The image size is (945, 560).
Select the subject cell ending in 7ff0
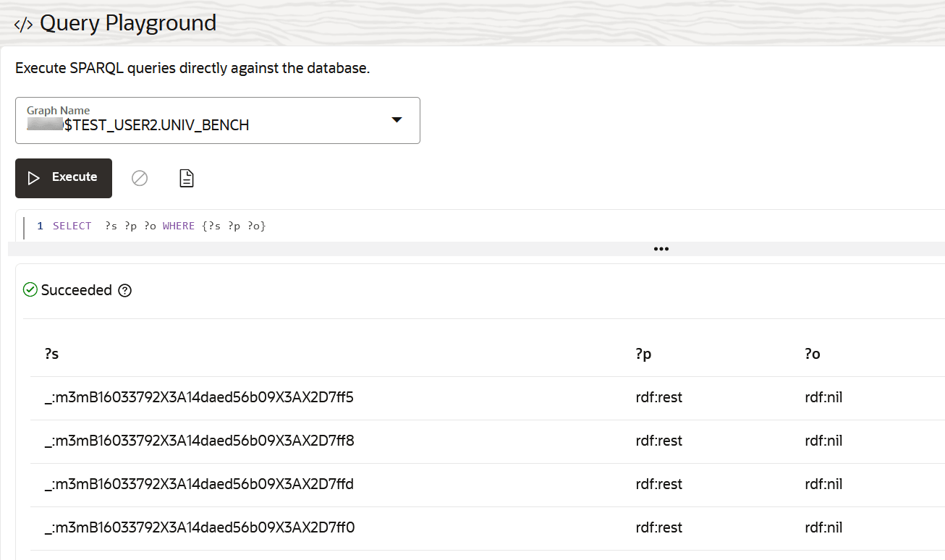click(199, 527)
